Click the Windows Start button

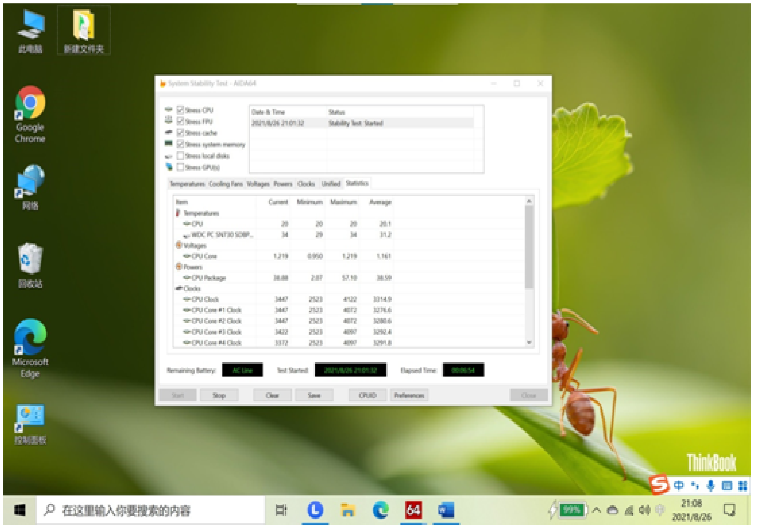[20, 511]
